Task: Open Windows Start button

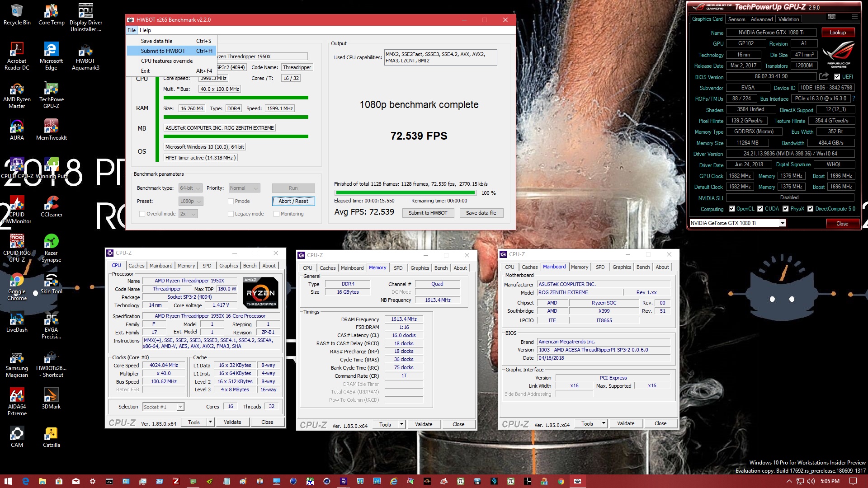Action: (8, 481)
